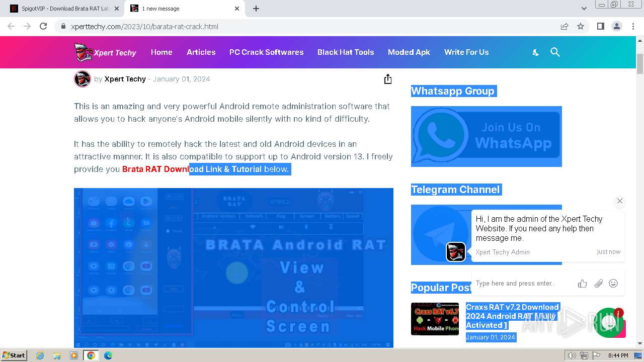Close the chat popup message
The image size is (644, 362).
pyautogui.click(x=620, y=201)
